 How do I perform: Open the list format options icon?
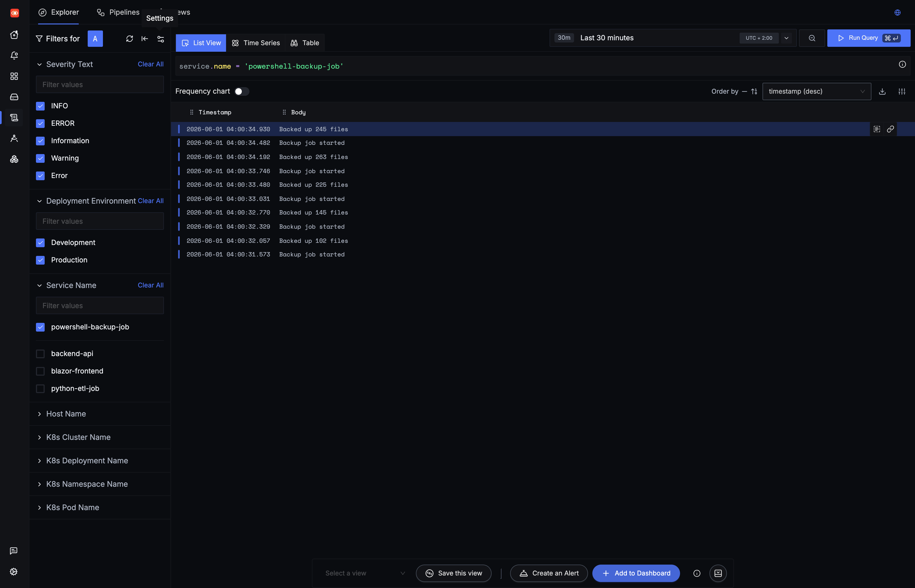(x=902, y=92)
